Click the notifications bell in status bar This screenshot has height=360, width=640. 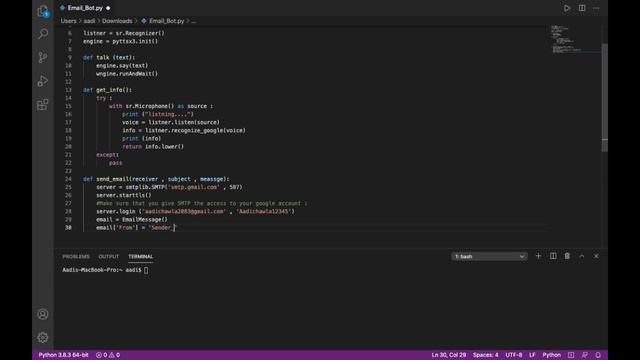pyautogui.click(x=598, y=355)
